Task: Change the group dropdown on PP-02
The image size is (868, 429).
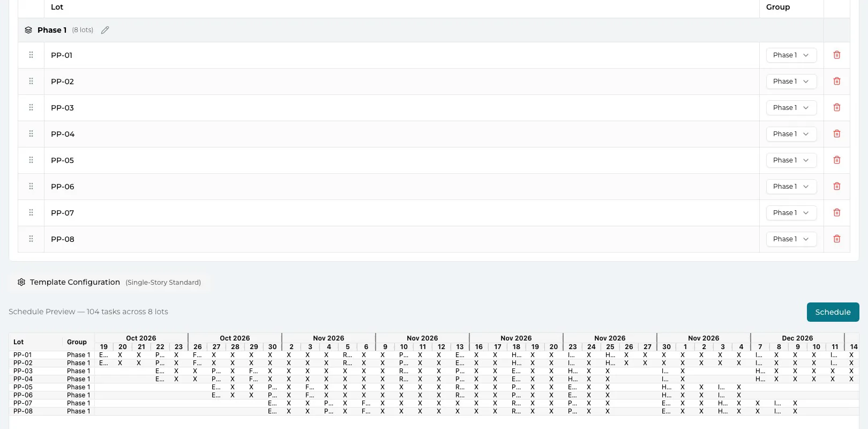Action: coord(791,82)
